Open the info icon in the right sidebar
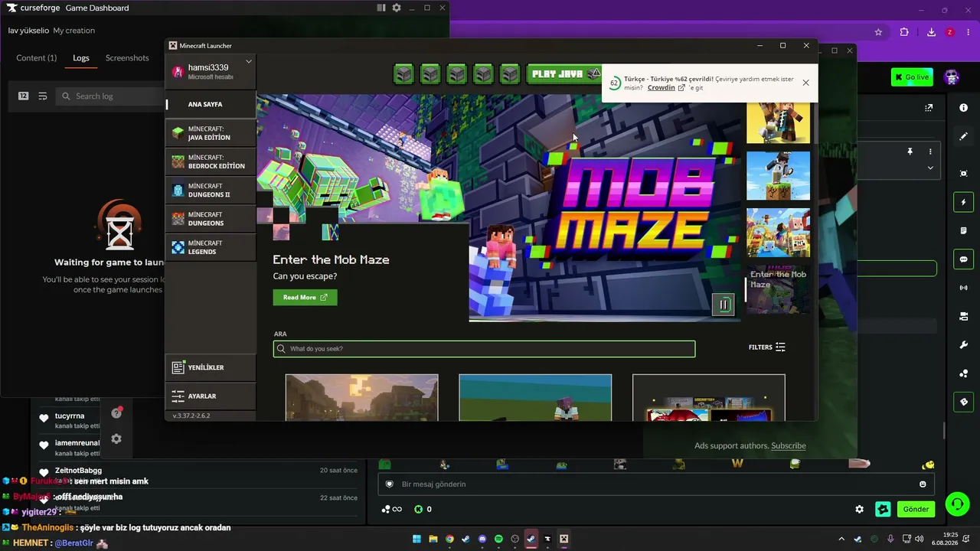 point(963,108)
